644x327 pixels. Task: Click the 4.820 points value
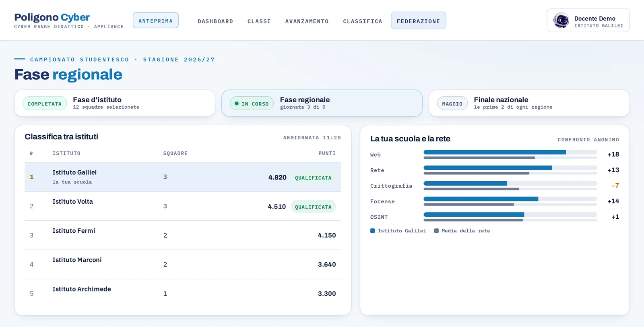coord(277,177)
